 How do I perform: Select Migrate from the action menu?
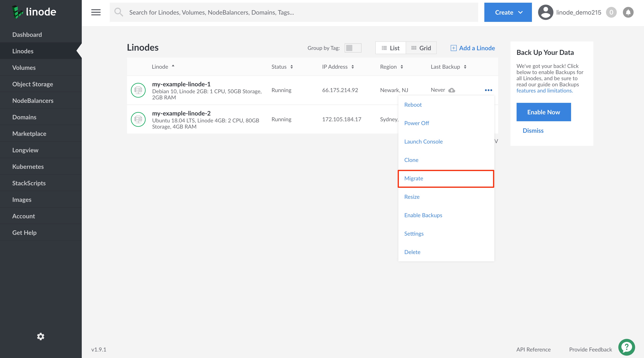click(x=414, y=178)
